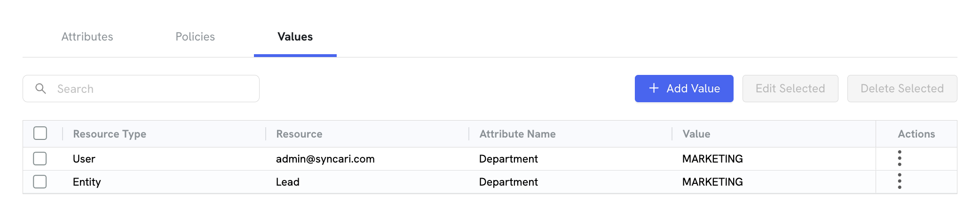
Task: Click the magnifier icon in search box
Action: point(41,89)
